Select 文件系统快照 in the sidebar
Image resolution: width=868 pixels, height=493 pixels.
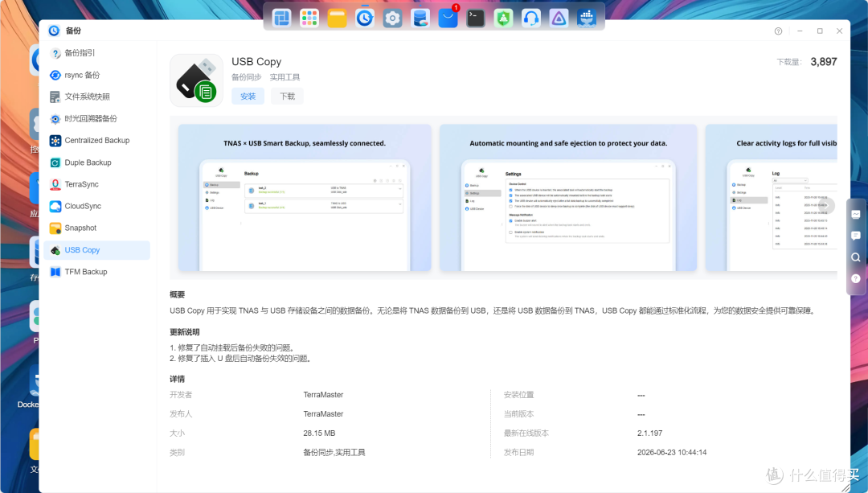(x=97, y=97)
